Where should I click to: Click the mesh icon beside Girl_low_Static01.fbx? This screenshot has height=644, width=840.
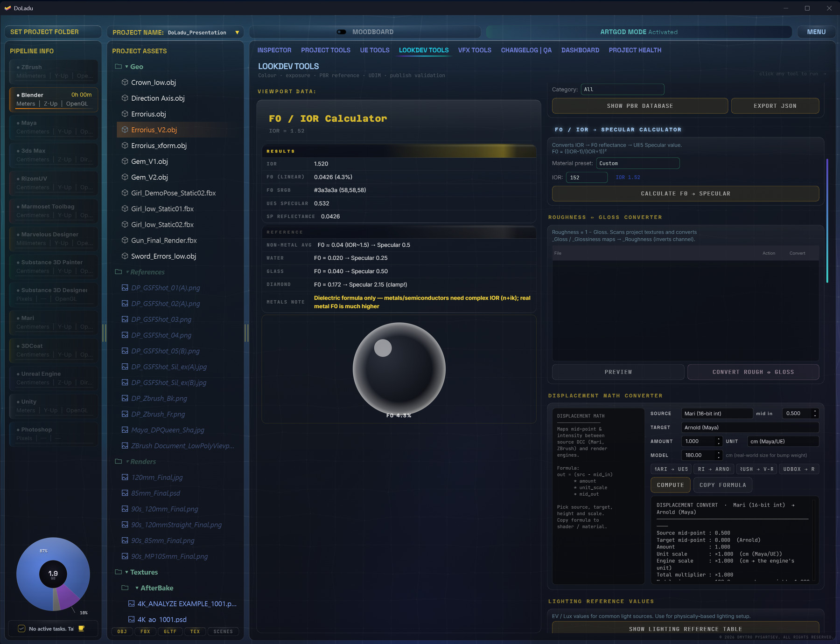(x=125, y=209)
